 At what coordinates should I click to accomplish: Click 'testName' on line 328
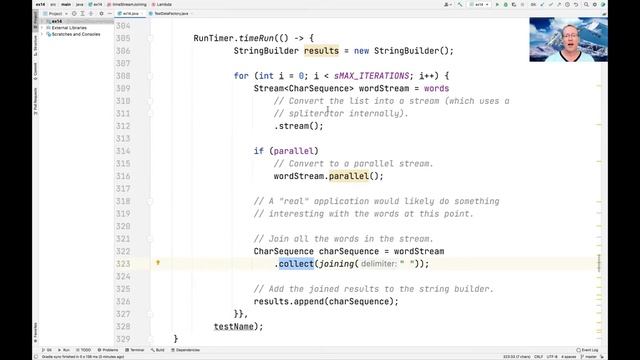click(233, 326)
